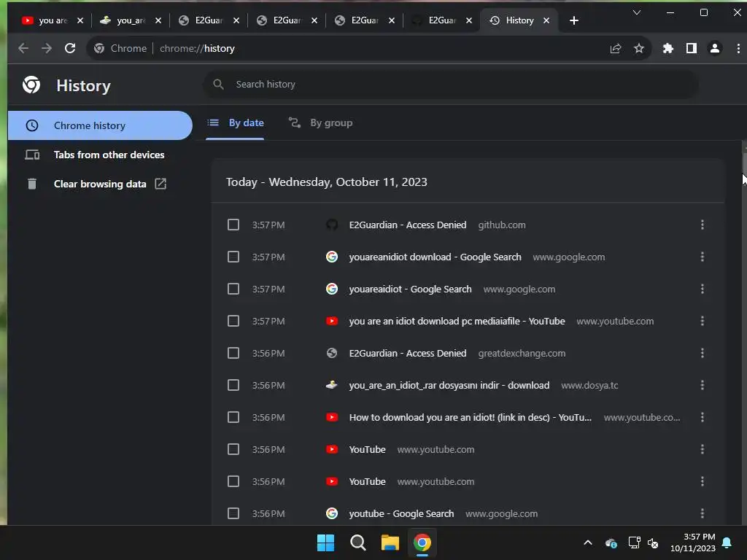Show hidden system tray icons
The width and height of the screenshot is (747, 560).
coord(588,542)
